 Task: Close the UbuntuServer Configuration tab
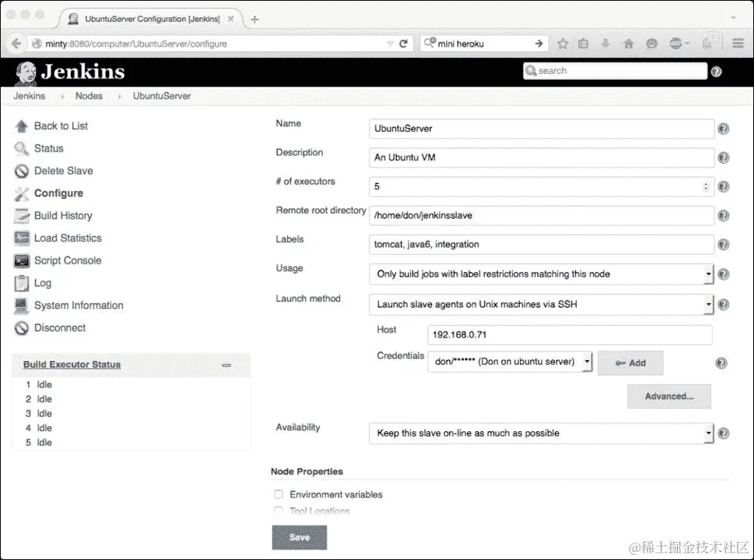tap(231, 20)
